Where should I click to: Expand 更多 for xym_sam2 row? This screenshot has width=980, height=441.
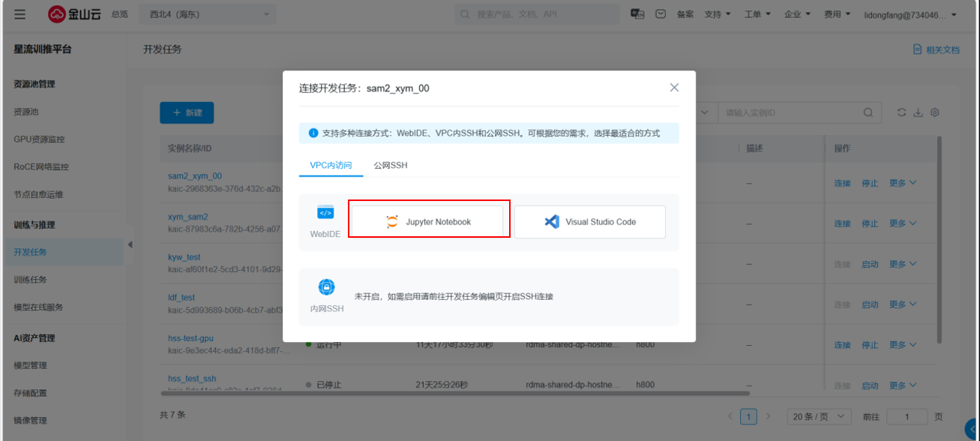point(903,223)
